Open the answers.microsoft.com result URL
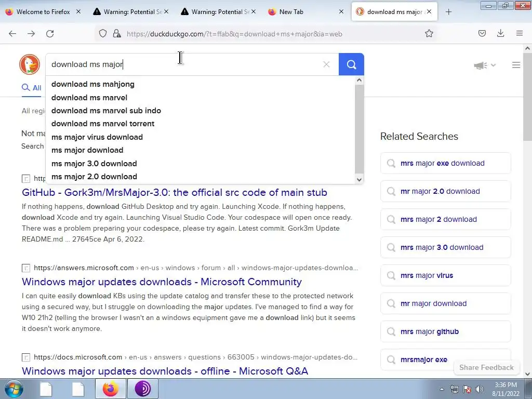Viewport: 532px width, 399px height. click(x=196, y=268)
